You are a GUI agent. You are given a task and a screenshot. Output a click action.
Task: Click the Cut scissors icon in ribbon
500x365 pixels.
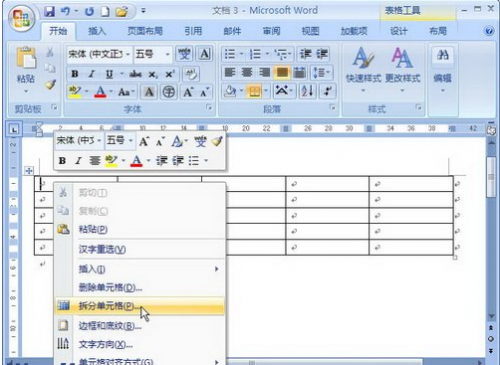coord(50,52)
